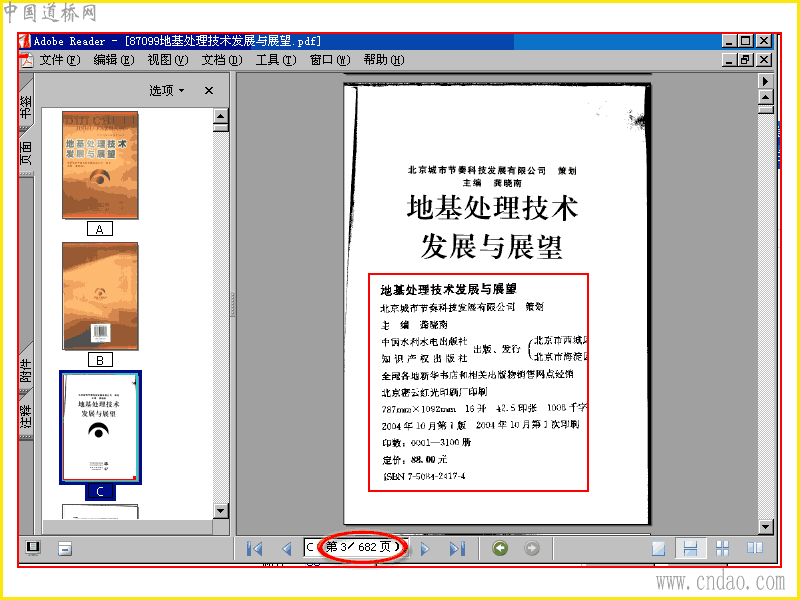Go to previous page arrow
The image size is (800, 600).
coord(287,548)
